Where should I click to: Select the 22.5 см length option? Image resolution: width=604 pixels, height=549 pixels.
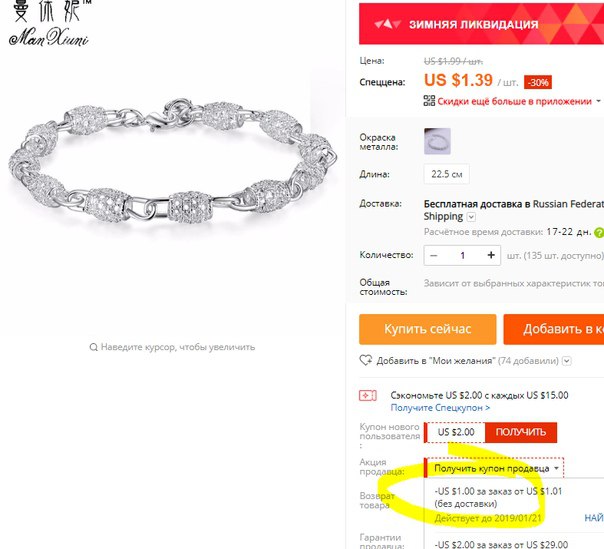click(x=446, y=174)
